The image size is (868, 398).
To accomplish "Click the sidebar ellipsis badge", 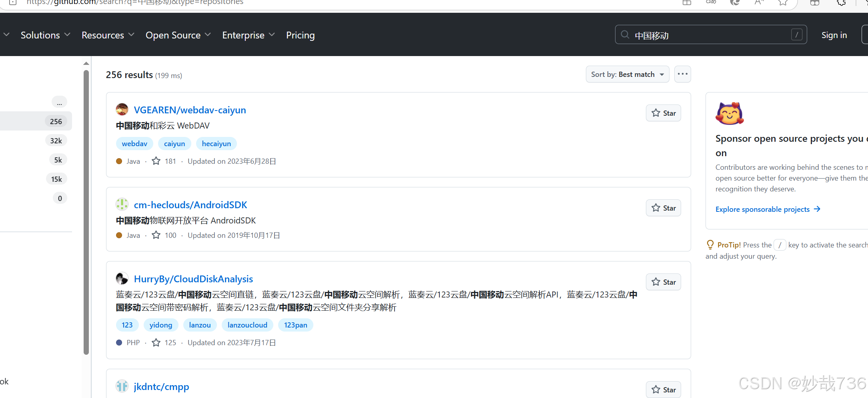I will pos(59,102).
